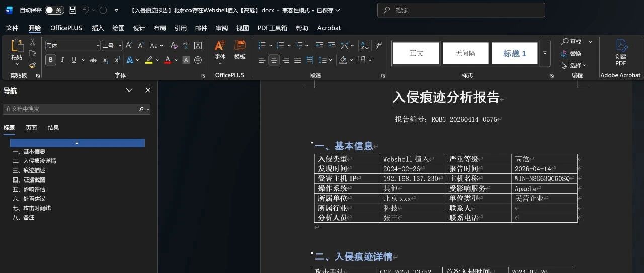Apply the 正文 style
644x273 pixels.
(x=416, y=53)
